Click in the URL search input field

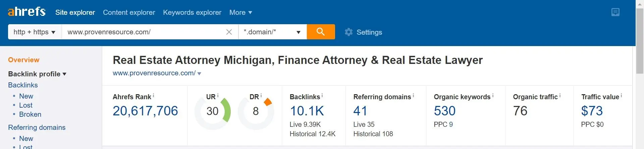(144, 32)
